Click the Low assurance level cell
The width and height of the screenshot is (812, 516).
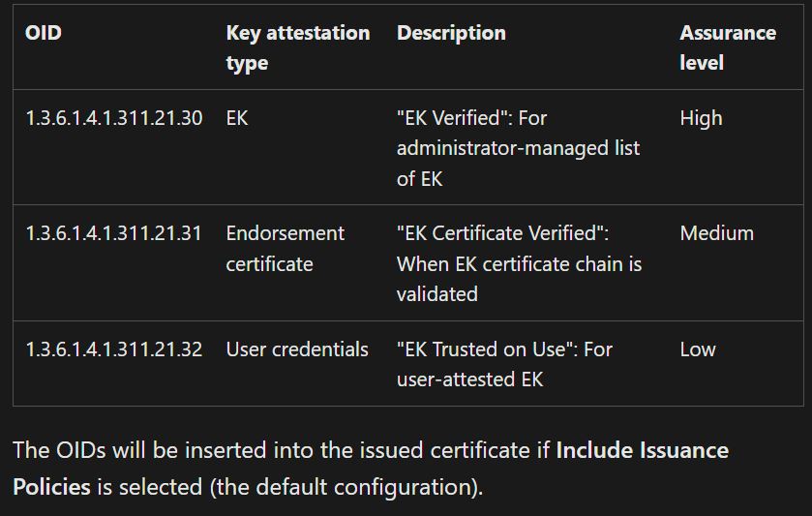(x=698, y=349)
